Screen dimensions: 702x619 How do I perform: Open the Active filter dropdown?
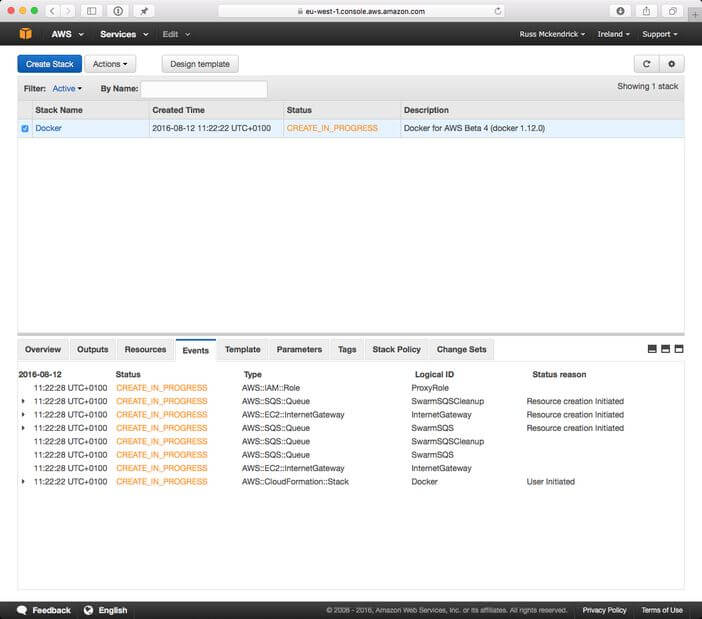click(67, 89)
